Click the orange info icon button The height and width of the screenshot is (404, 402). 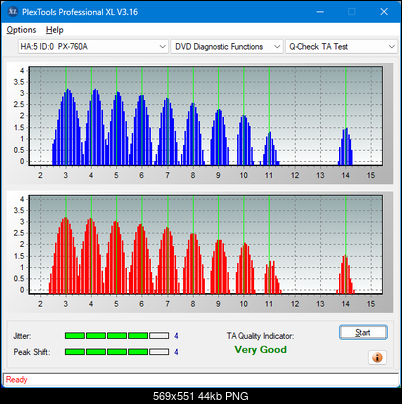pos(377,358)
